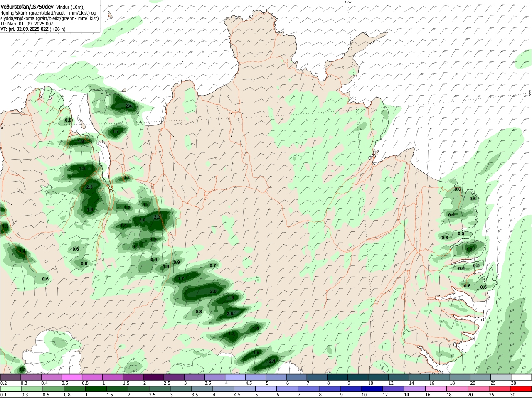Screen dimensions: 532x398
Task: Click the palest green 0.1 rain swatch
Action: (x=11, y=389)
